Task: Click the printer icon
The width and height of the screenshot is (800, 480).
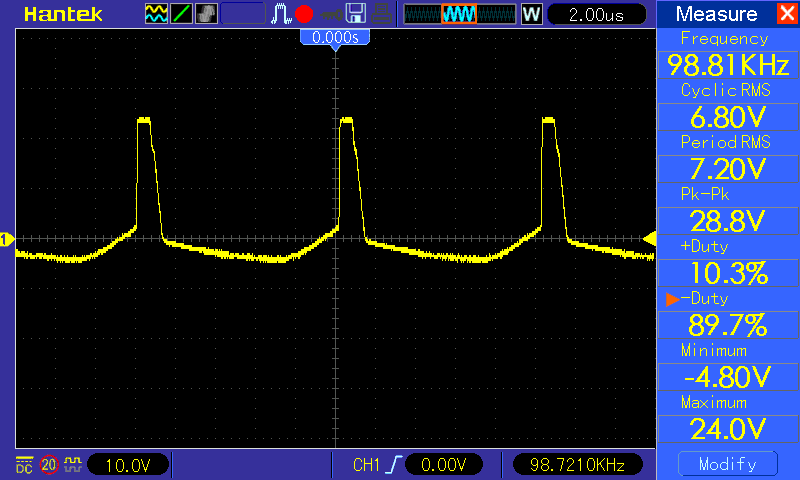Action: coord(381,14)
